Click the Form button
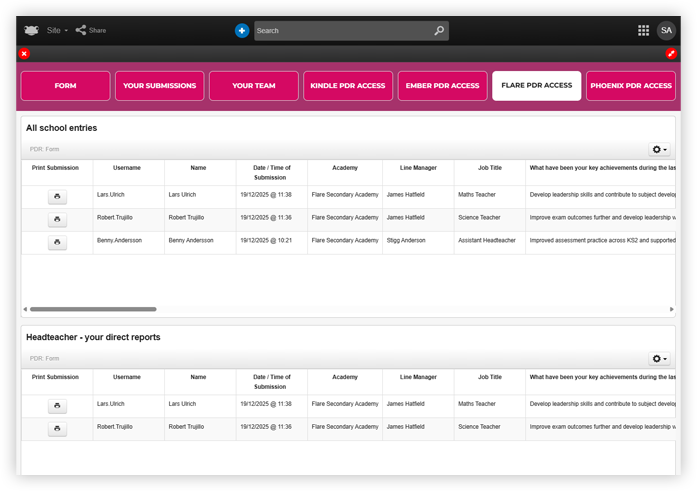 pos(65,86)
